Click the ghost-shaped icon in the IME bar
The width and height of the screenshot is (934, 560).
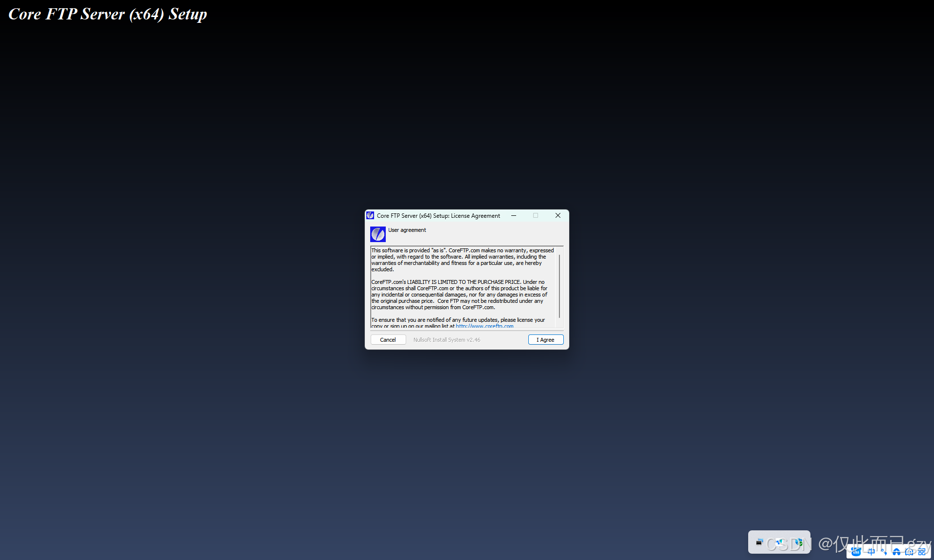909,551
